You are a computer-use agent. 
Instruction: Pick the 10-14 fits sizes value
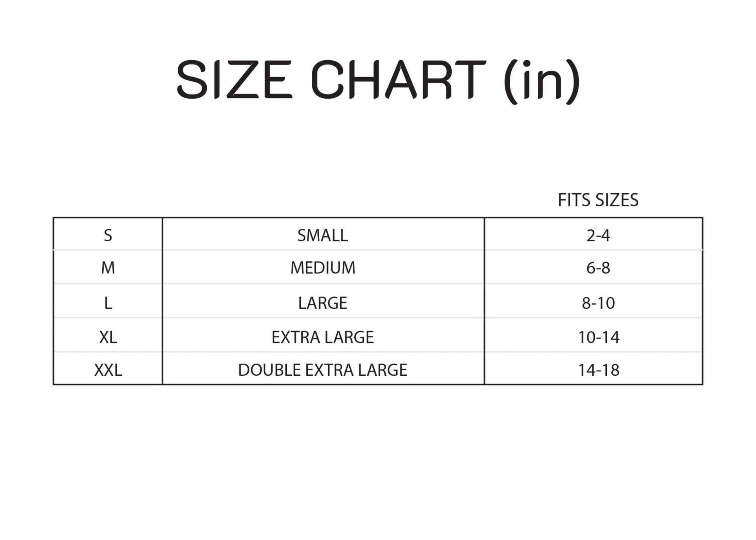coord(598,337)
